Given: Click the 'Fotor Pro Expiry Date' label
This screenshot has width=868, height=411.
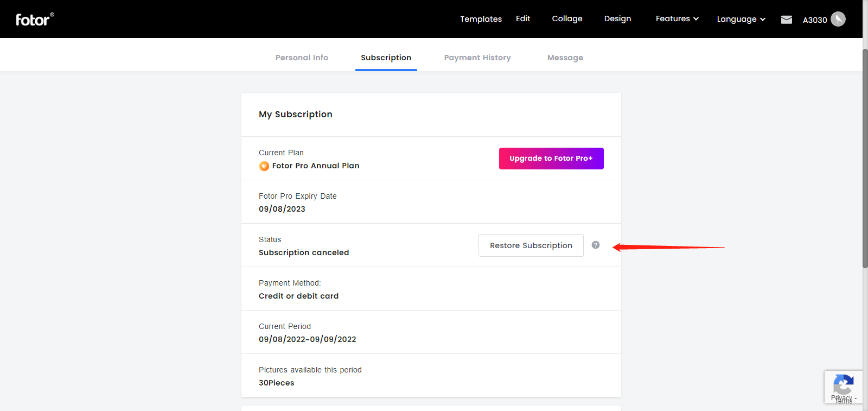Looking at the screenshot, I should pyautogui.click(x=298, y=196).
